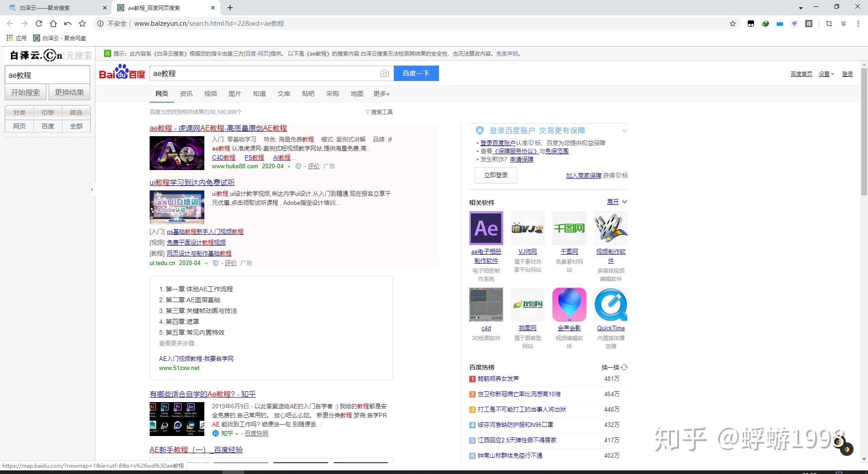Bookmark this page with the star icon in the address bar
The width and height of the screenshot is (868, 474).
coord(733,24)
